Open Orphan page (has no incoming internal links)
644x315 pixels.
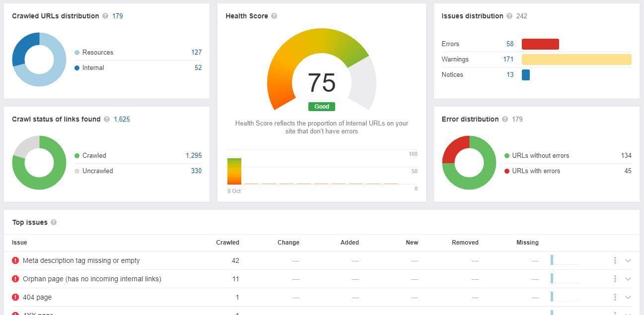92,279
